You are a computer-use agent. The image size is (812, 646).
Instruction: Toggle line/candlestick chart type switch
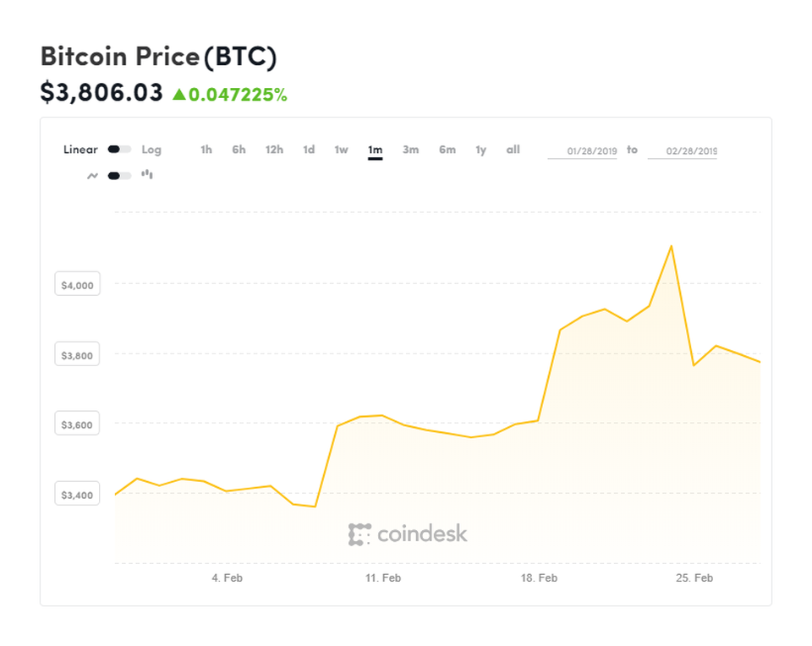click(119, 176)
